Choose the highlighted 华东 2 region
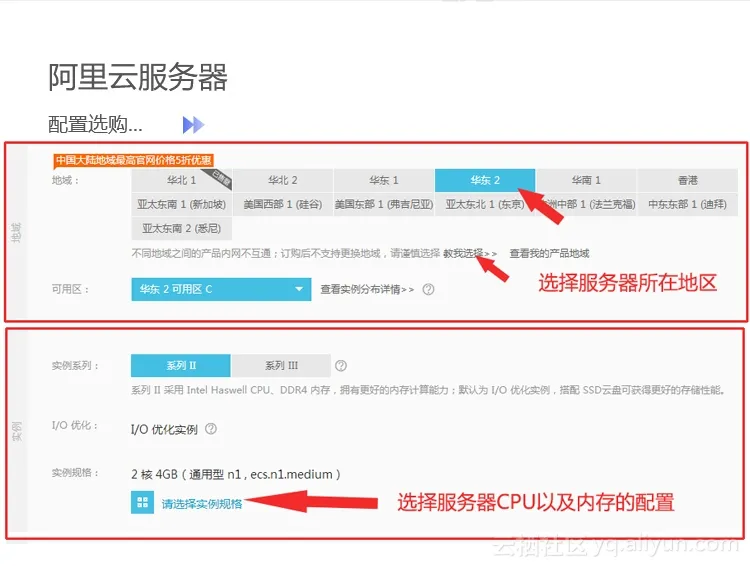The image size is (750, 567). (485, 180)
